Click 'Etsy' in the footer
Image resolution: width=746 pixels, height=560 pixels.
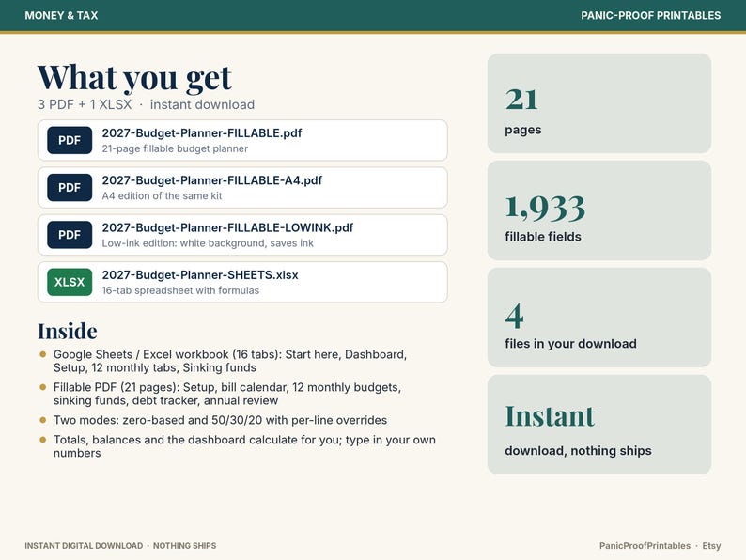[712, 546]
